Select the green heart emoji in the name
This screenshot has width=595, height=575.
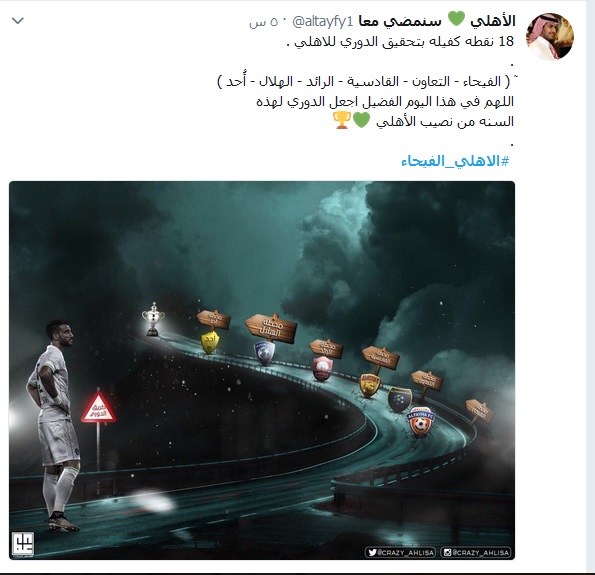tap(456, 19)
